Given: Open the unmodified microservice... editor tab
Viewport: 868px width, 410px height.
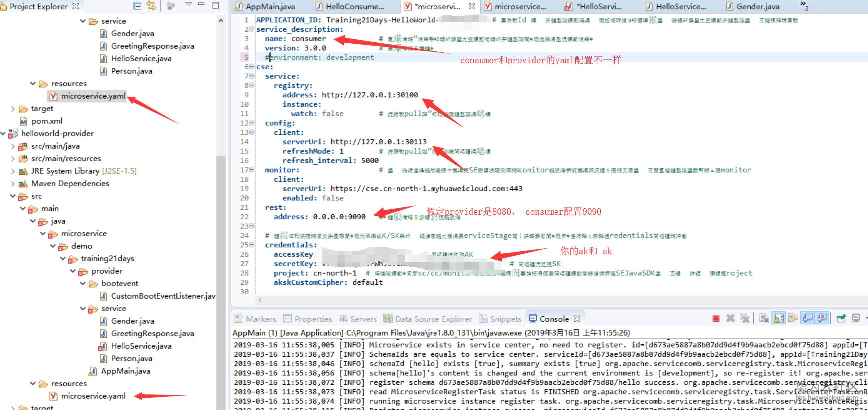Looking at the screenshot, I should 515,6.
